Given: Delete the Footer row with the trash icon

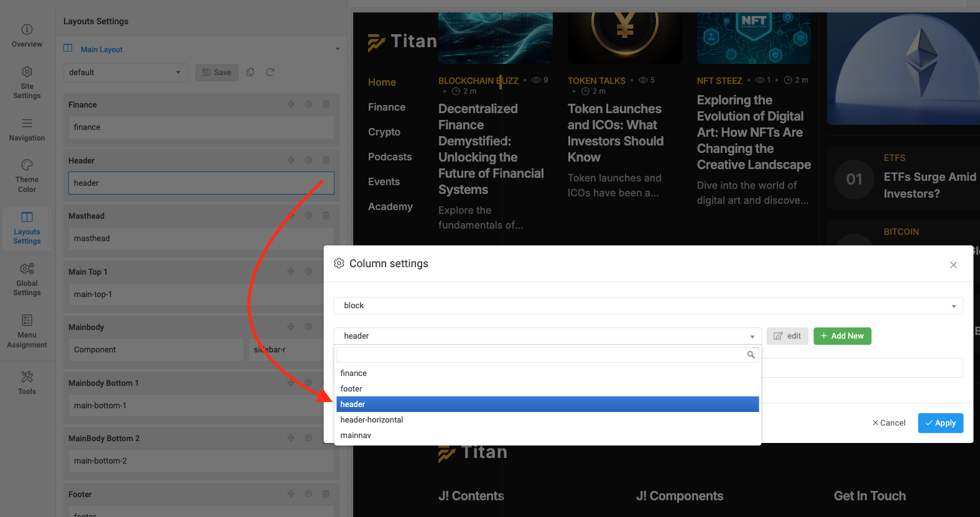Looking at the screenshot, I should click(x=326, y=494).
